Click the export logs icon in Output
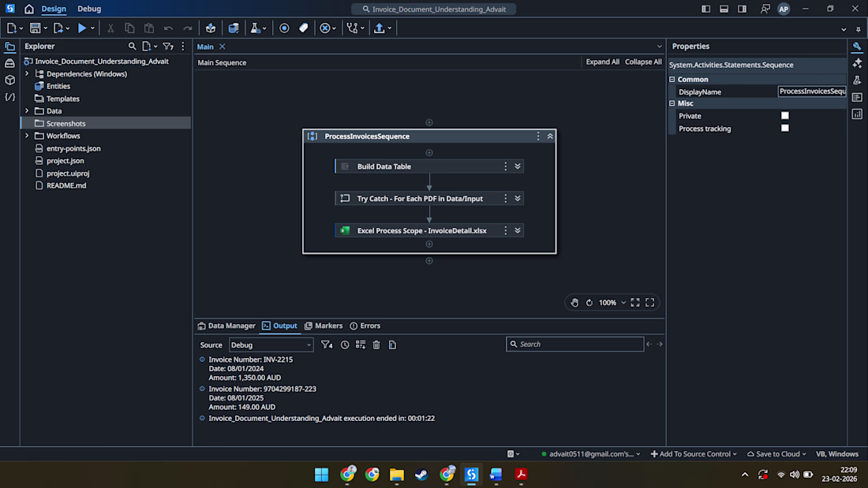The image size is (868, 488). pyautogui.click(x=392, y=345)
